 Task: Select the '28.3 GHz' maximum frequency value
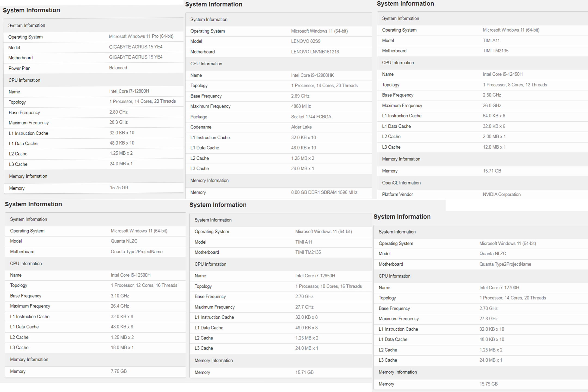[x=118, y=122]
